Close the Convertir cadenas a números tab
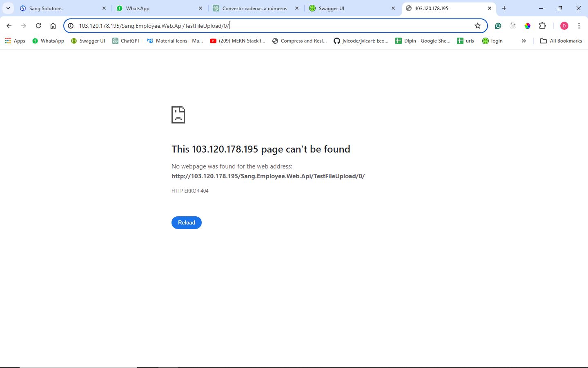The image size is (588, 368). tap(297, 8)
